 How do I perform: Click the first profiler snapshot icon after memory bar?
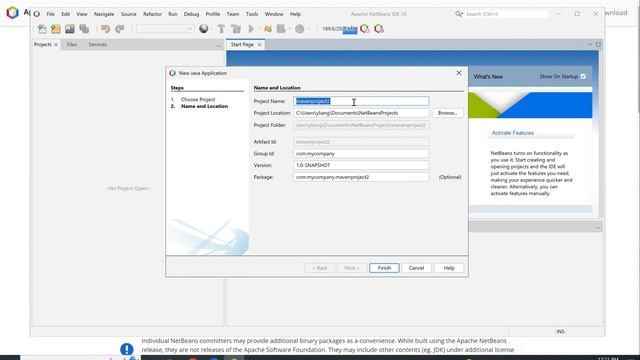click(x=365, y=29)
